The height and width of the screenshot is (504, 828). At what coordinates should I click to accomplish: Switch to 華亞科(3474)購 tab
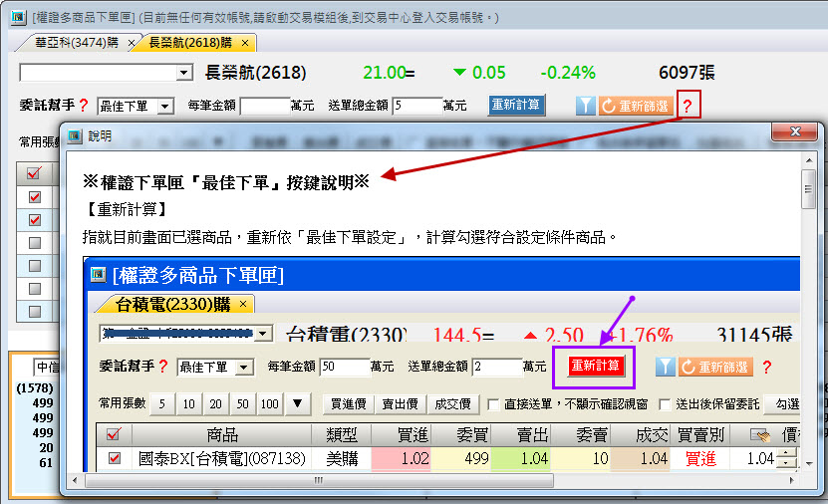pos(77,43)
